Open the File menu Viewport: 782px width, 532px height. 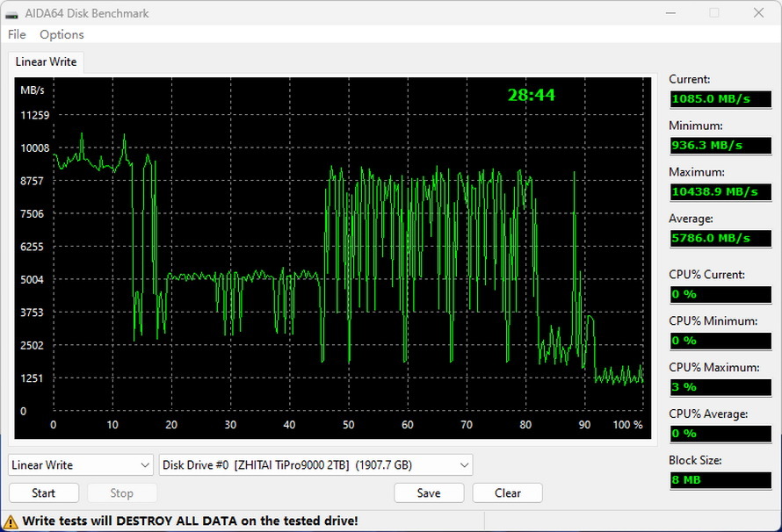click(x=17, y=34)
